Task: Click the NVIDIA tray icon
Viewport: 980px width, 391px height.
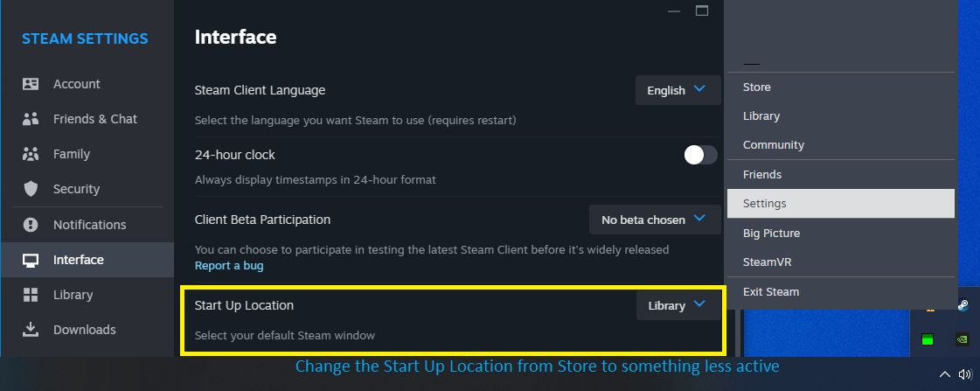Action: click(962, 339)
